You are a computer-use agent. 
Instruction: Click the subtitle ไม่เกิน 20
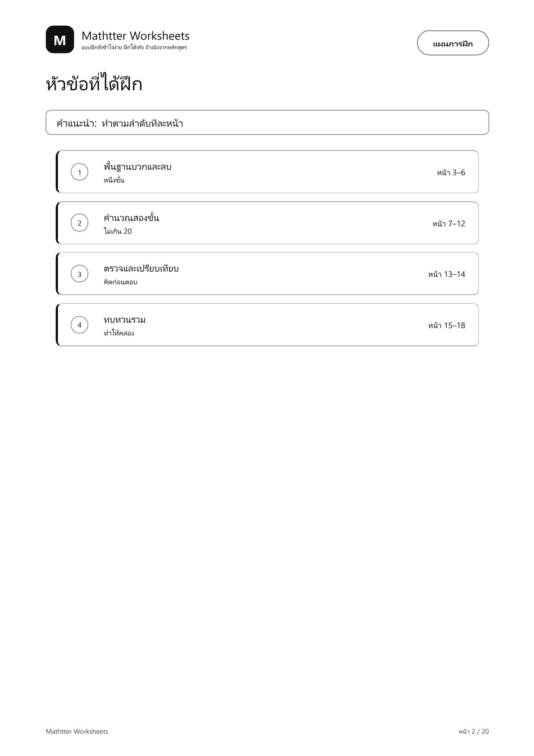(118, 231)
